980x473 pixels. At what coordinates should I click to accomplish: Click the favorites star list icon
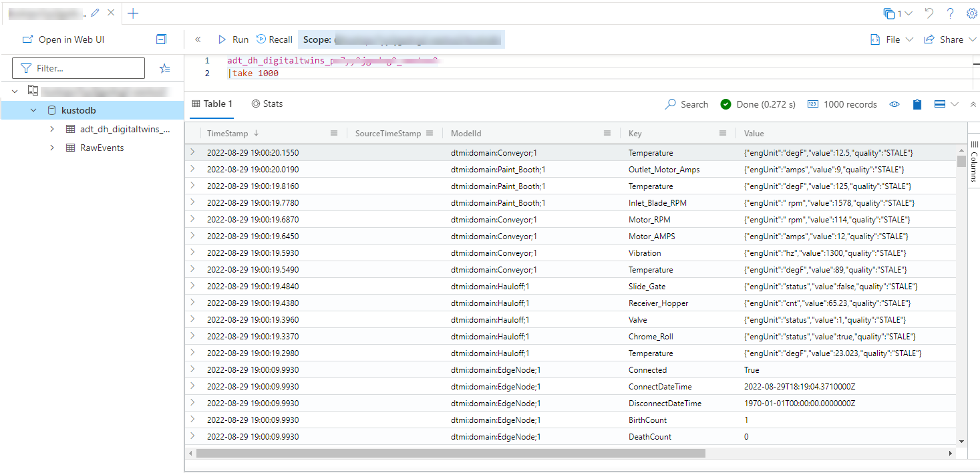point(165,68)
